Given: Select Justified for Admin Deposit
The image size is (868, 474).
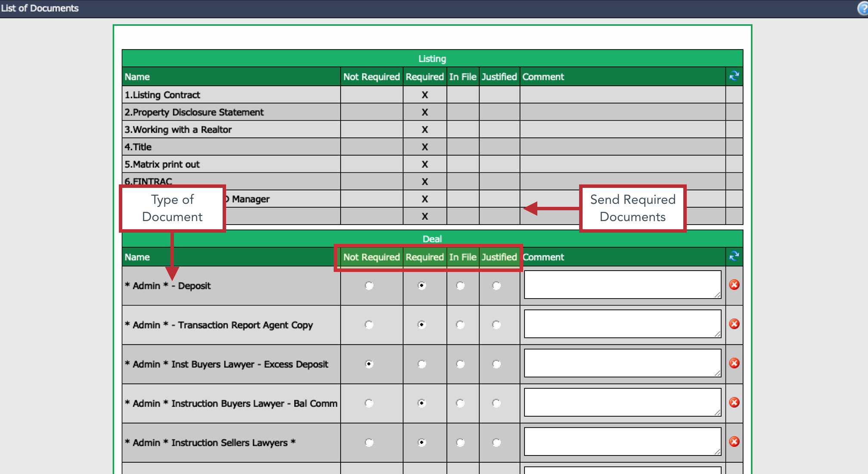Looking at the screenshot, I should click(496, 286).
